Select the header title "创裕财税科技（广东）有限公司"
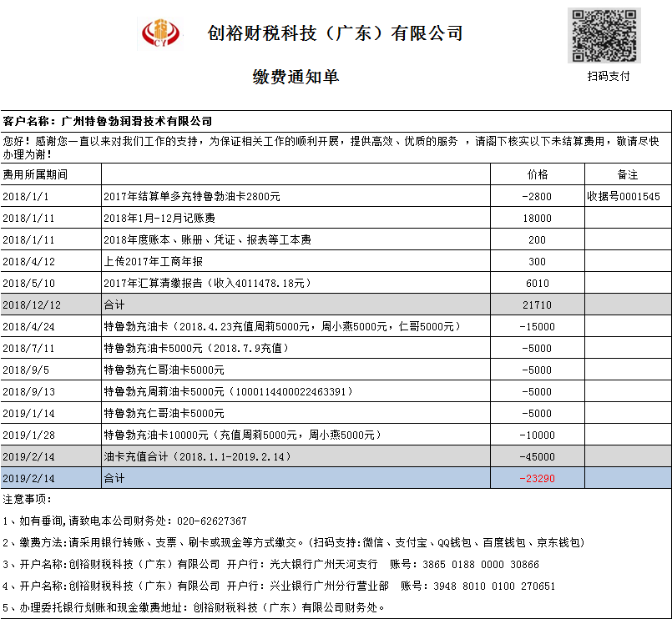 335,33
